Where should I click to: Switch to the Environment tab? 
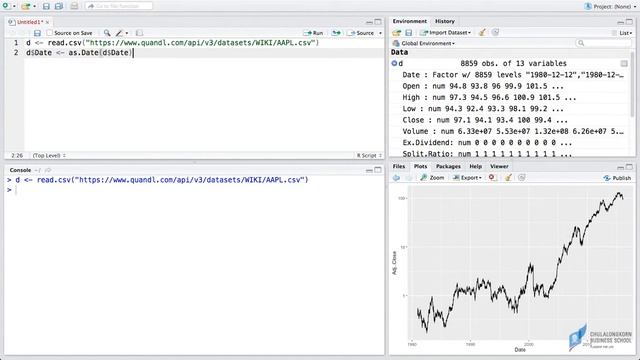coord(409,21)
